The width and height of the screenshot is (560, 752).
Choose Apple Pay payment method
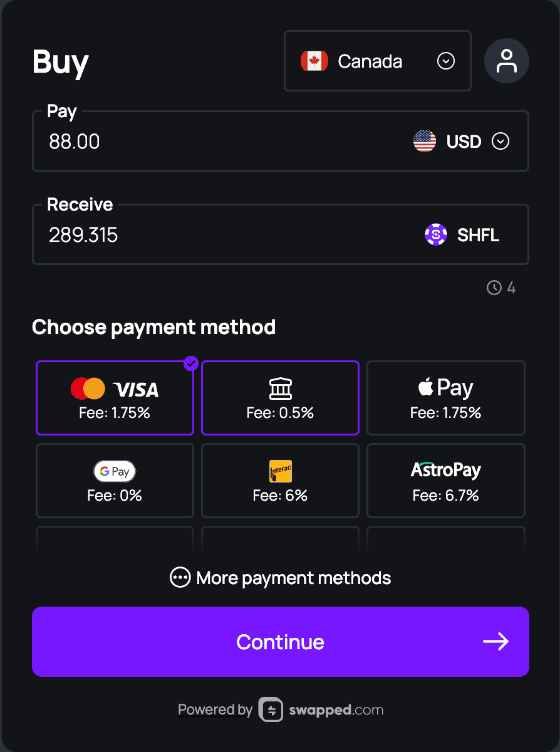point(445,398)
